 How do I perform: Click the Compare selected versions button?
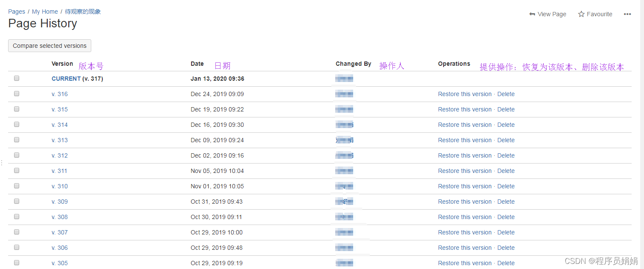coord(49,46)
